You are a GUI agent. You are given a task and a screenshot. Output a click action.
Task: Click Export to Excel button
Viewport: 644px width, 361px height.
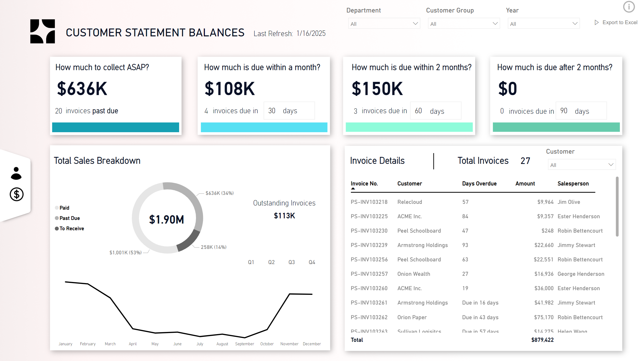616,23
